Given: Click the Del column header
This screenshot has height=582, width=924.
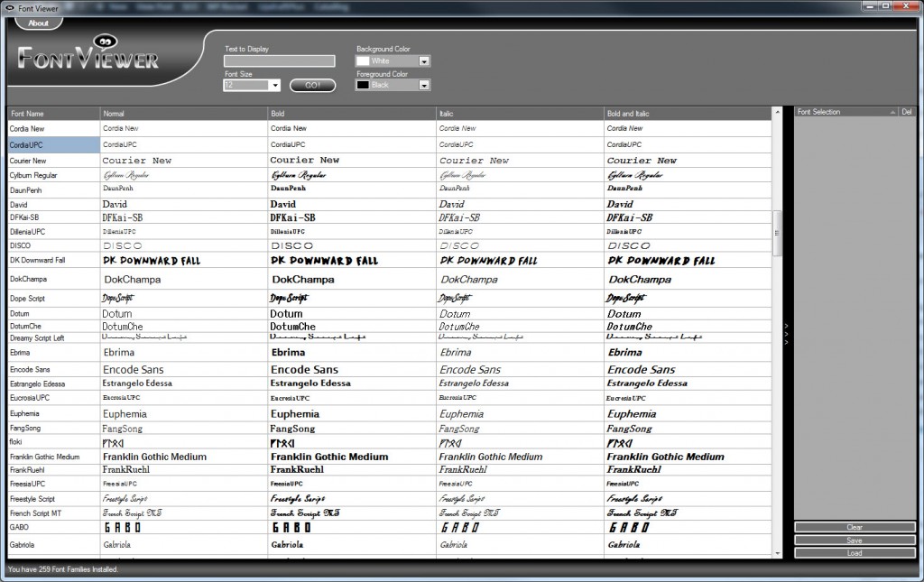Looking at the screenshot, I should [906, 112].
